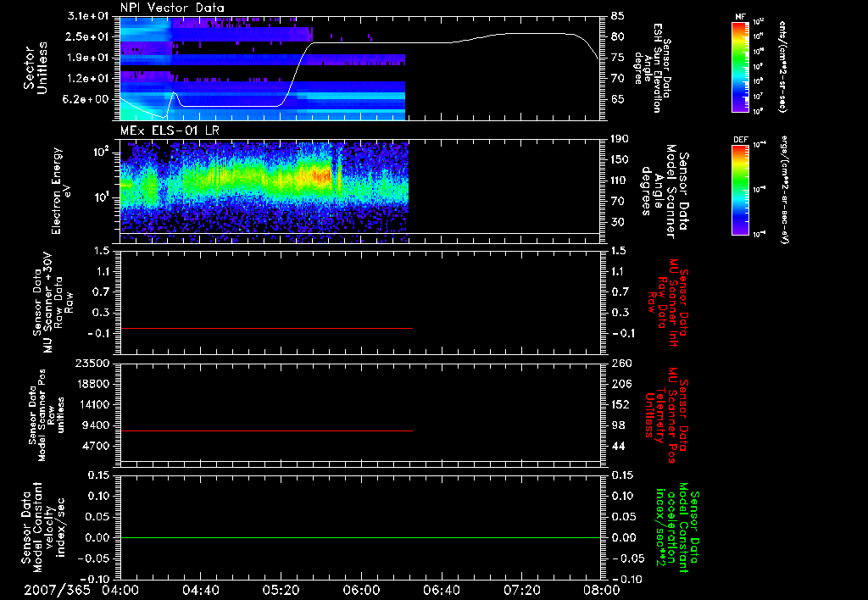The image size is (868, 600).
Task: Click the "04:40" time axis label
Action: coord(201,590)
